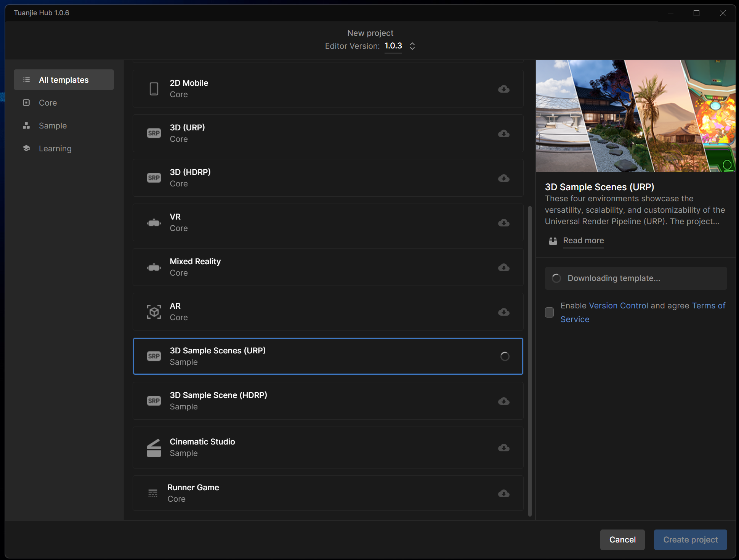Click the Create project button
Viewport: 739px width, 560px height.
pos(690,539)
